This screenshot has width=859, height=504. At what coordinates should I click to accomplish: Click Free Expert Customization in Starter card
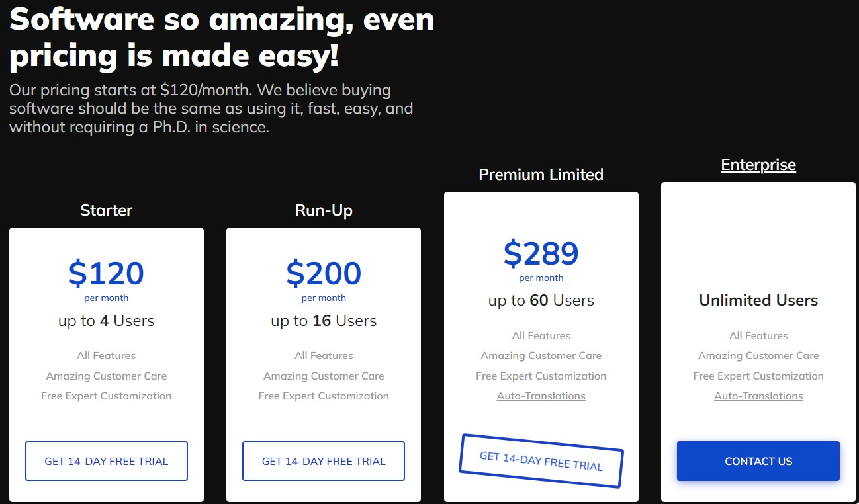tap(107, 396)
